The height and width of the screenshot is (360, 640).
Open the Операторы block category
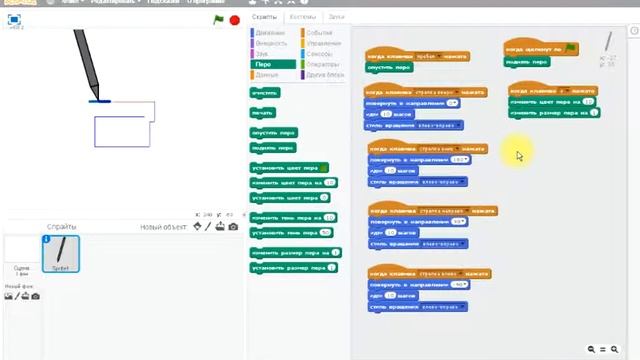click(322, 64)
